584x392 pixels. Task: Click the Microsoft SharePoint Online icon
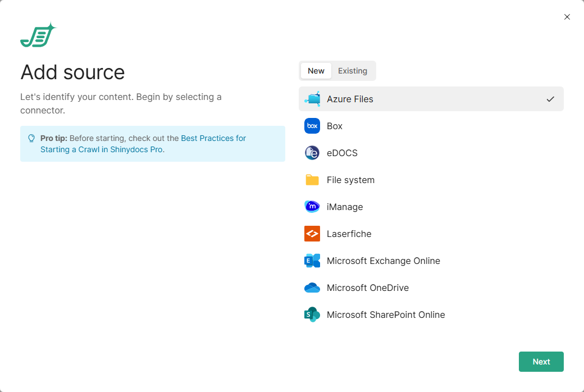pyautogui.click(x=312, y=314)
